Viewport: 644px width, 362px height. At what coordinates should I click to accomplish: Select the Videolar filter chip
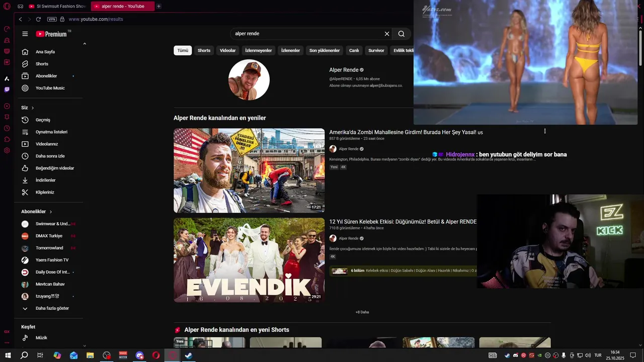227,50
